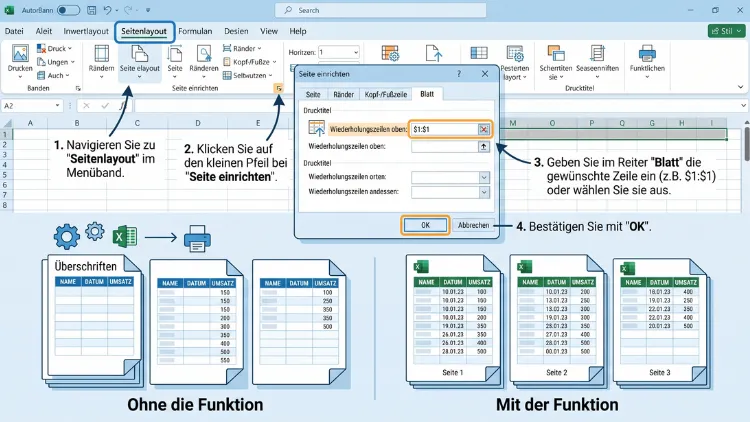
Task: Click the Drucken picture icon
Action: tap(20, 54)
